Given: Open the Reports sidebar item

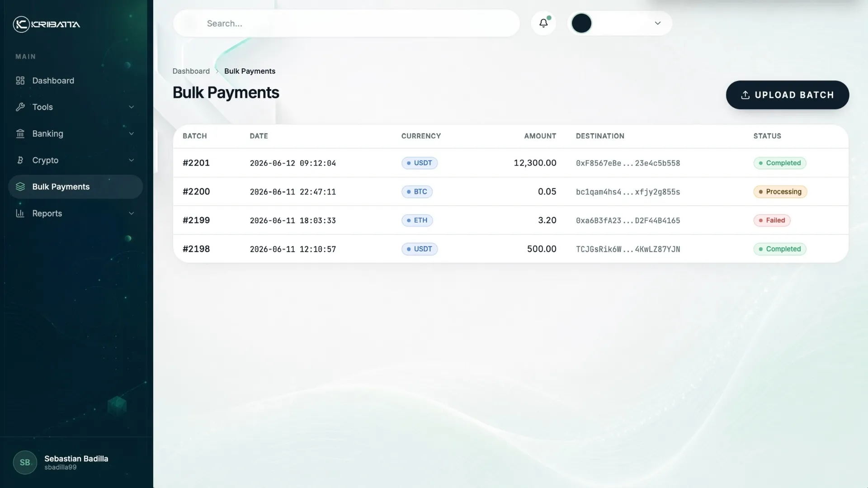Looking at the screenshot, I should [75, 213].
